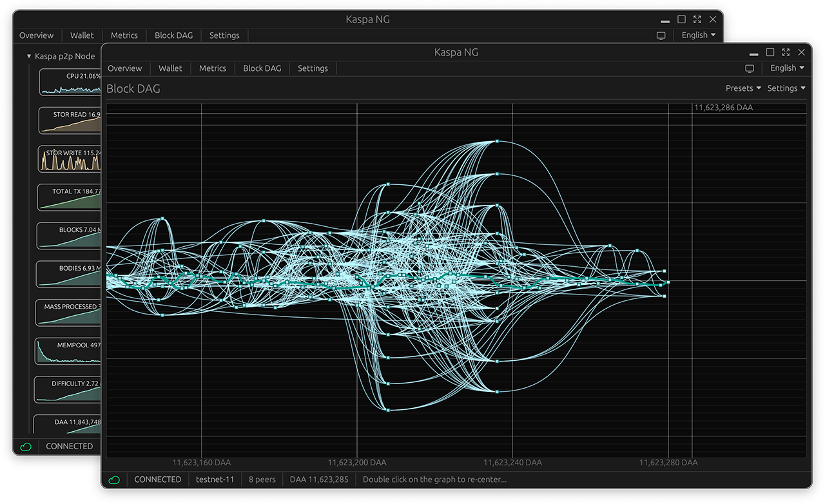
Task: Select the STOR WRITE metric graph
Action: (70, 159)
